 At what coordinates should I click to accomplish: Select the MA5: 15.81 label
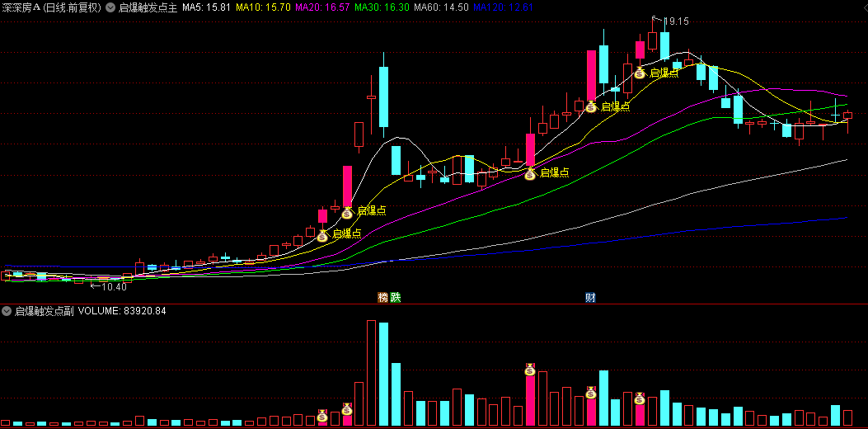[x=207, y=7]
